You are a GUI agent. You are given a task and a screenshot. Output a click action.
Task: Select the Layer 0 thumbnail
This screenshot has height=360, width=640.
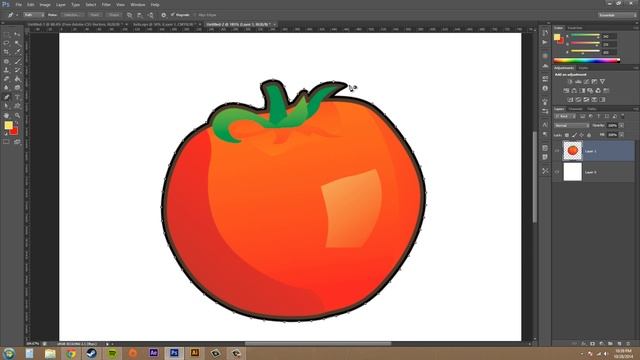coord(572,172)
